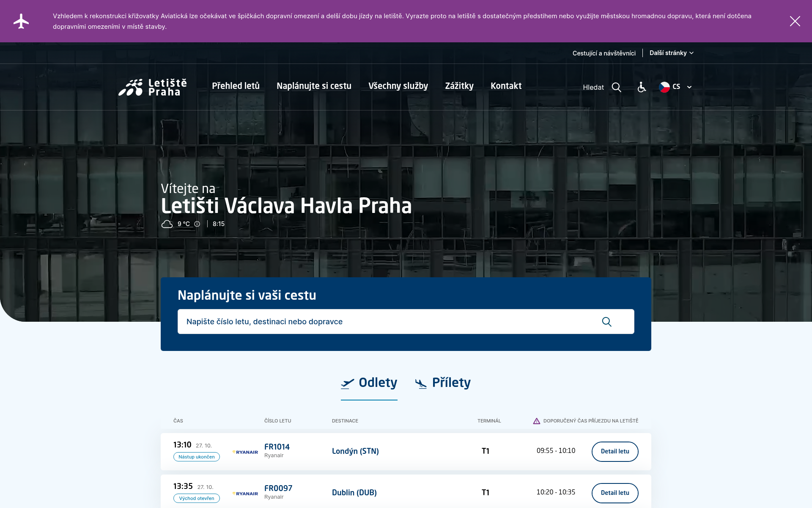Click the departure plane icon beside Odlety

347,384
